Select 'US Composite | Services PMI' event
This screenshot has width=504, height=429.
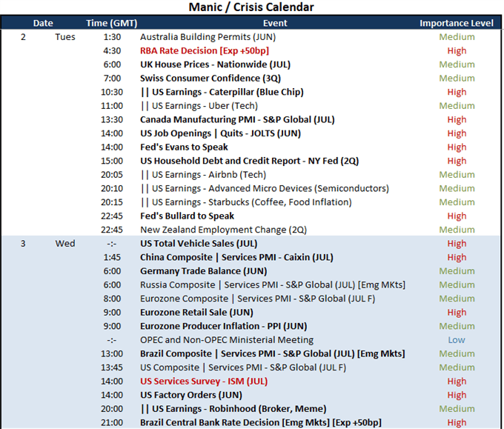(x=243, y=368)
